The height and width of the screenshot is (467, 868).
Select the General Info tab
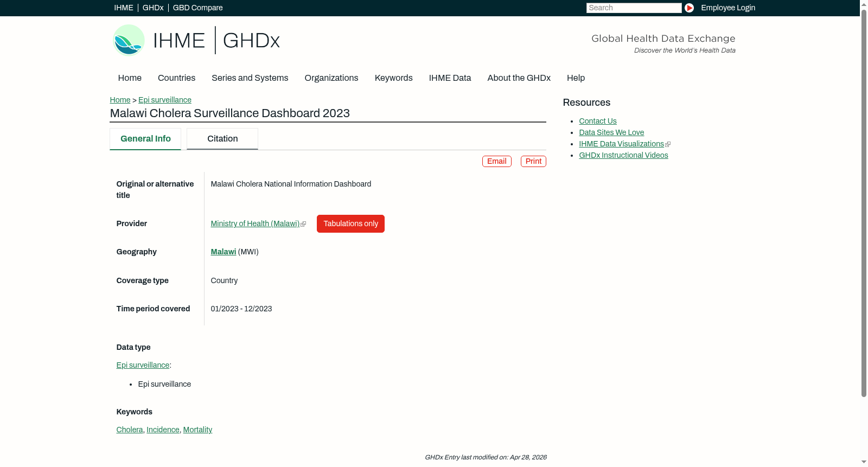(145, 139)
